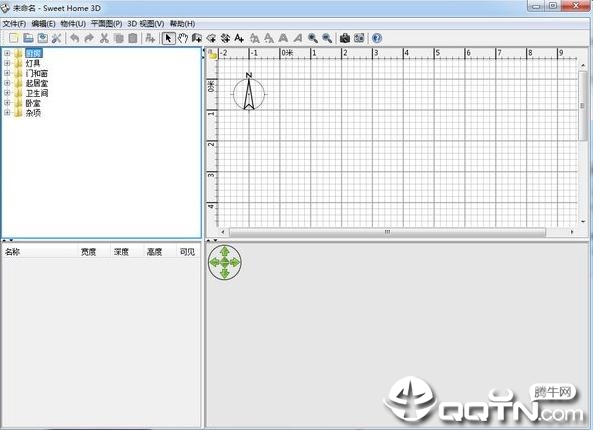Choose the Create rooms tool
The image size is (593, 430).
pyautogui.click(x=211, y=38)
